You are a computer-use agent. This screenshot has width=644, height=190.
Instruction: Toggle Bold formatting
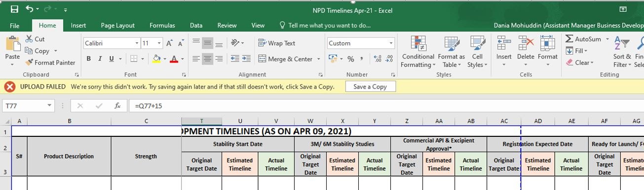coord(89,59)
